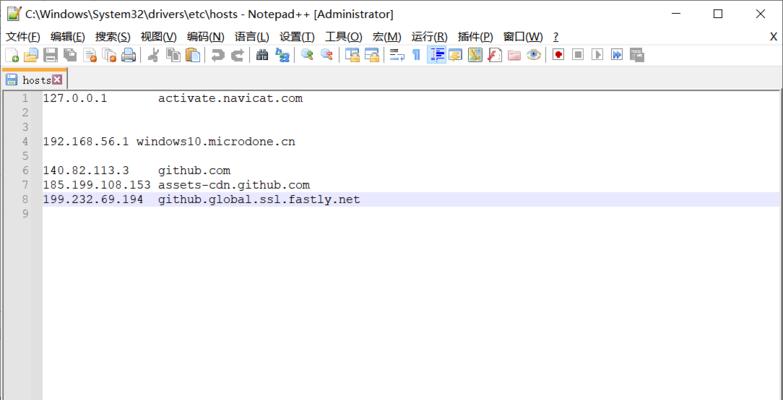Click the Close document toolbar icon
This screenshot has width=783, height=400.
[x=90, y=55]
